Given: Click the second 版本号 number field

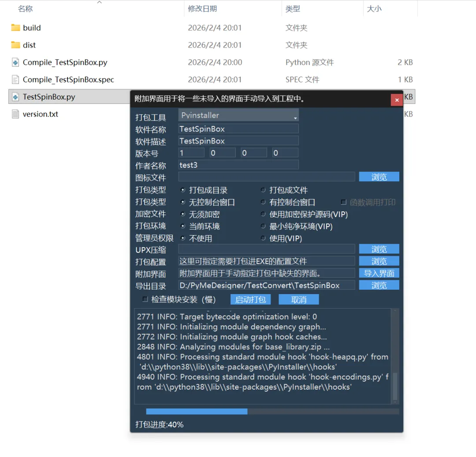Looking at the screenshot, I should (x=223, y=153).
